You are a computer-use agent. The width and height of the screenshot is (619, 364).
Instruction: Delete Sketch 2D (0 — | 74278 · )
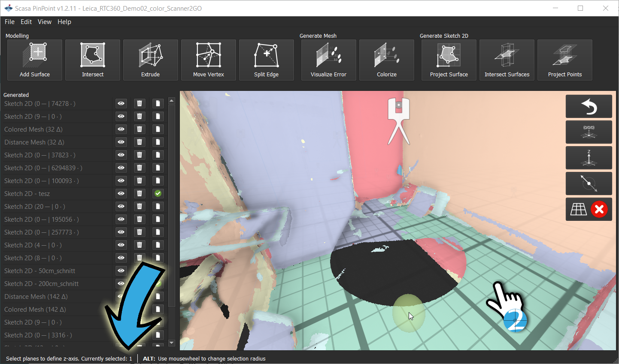pos(140,103)
